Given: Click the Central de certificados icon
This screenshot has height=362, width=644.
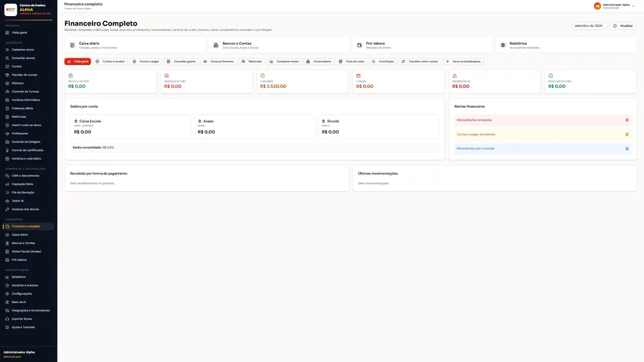Looking at the screenshot, I should [7, 150].
